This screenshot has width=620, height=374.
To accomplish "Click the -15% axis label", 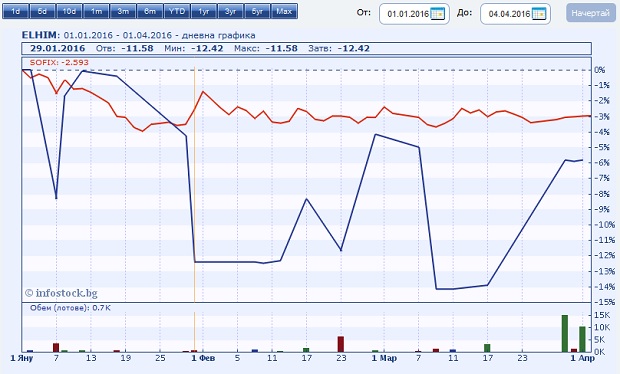I will pos(605,302).
